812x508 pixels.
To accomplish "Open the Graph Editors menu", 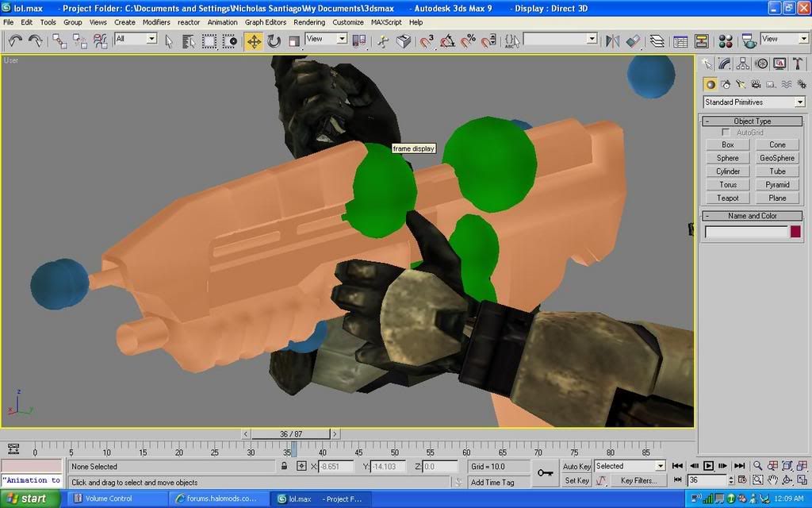I will tap(265, 22).
